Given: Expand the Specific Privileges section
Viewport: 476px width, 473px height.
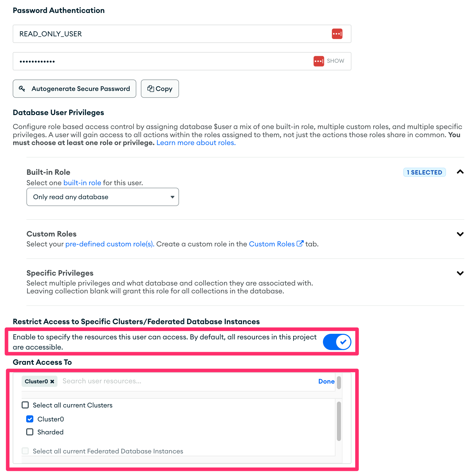Looking at the screenshot, I should (460, 273).
